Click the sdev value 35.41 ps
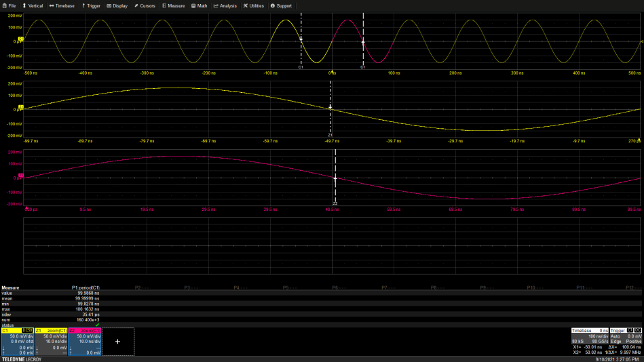 91,315
